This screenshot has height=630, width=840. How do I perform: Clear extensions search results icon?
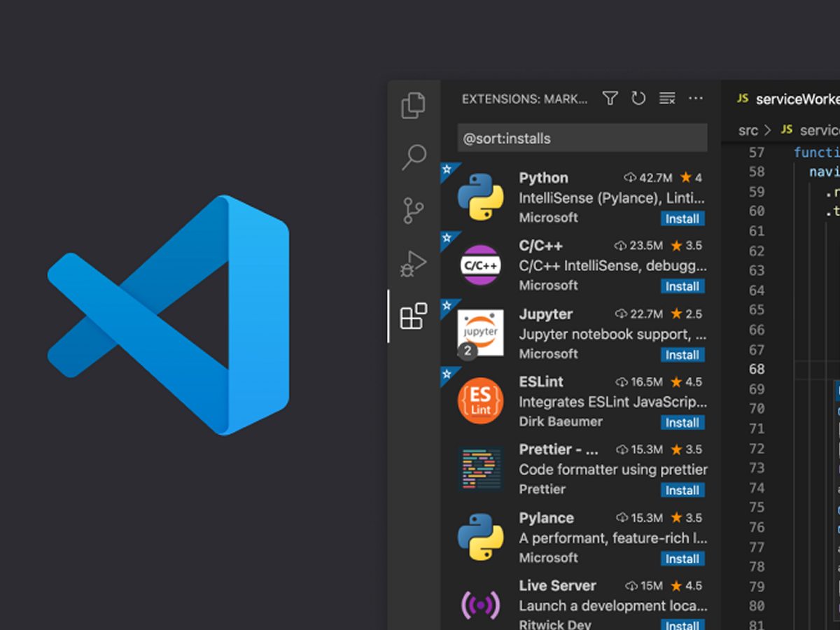[x=667, y=99]
